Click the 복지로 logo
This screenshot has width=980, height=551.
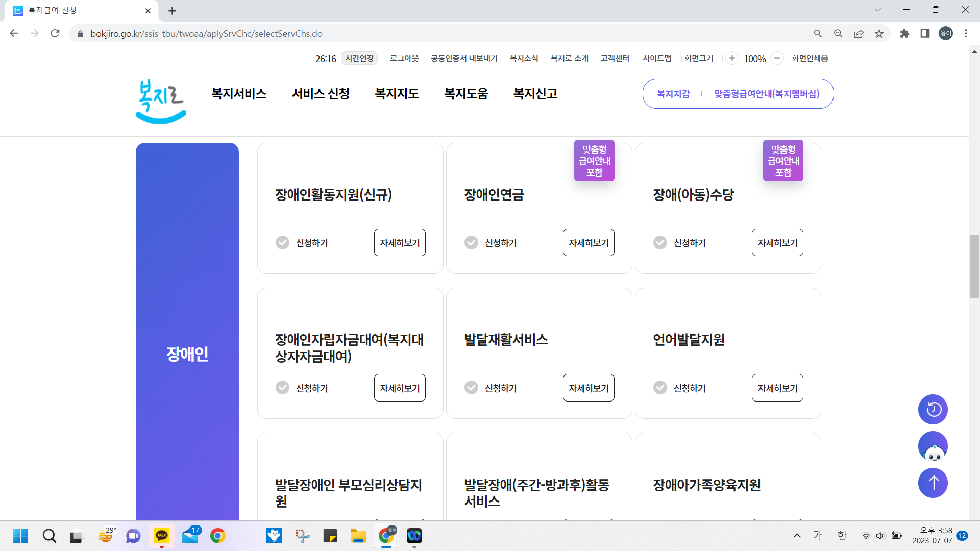[x=160, y=101]
